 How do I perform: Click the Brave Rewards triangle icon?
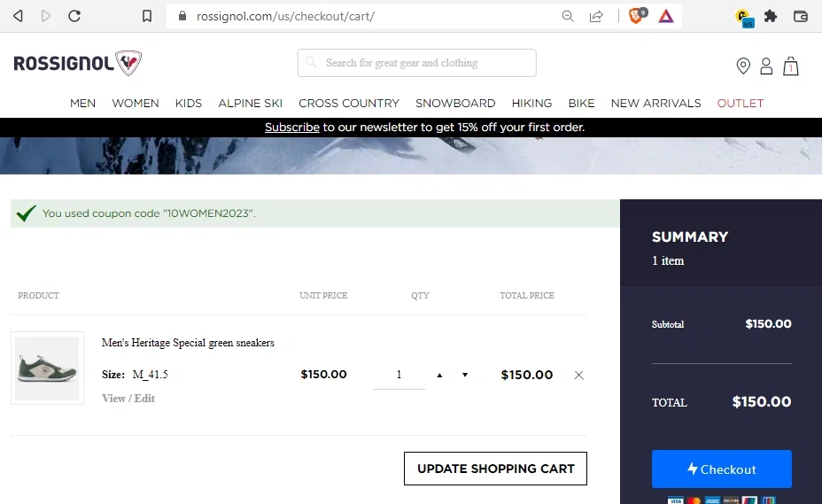(666, 16)
